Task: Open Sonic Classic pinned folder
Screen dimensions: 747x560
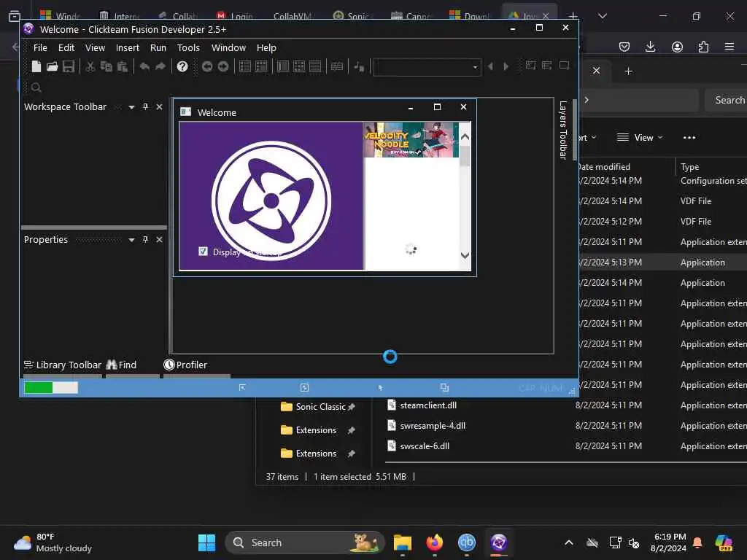Action: 318,407
